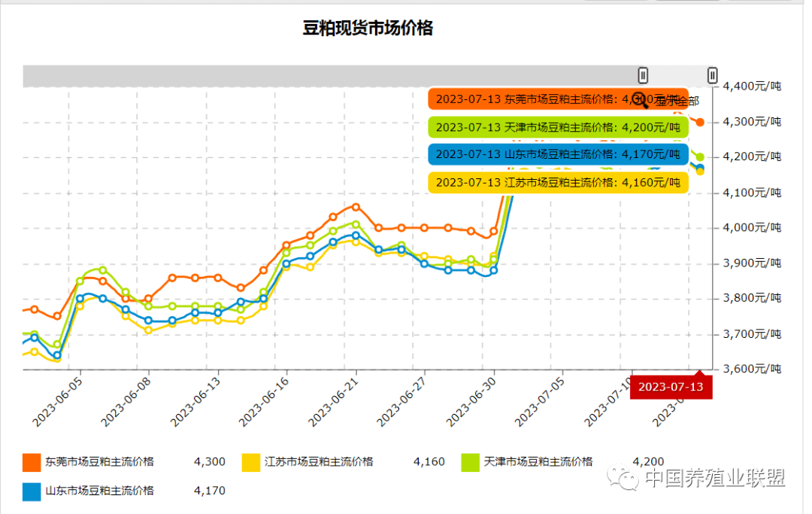Viewport: 812px width, 514px height.
Task: Click the gray scrollbar track above chart
Action: point(330,76)
